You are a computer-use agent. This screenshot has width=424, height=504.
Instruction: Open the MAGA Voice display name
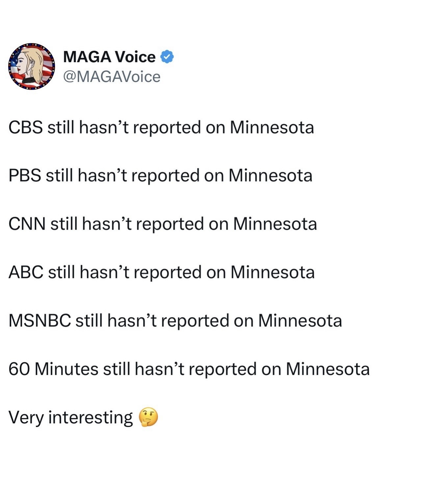click(109, 57)
